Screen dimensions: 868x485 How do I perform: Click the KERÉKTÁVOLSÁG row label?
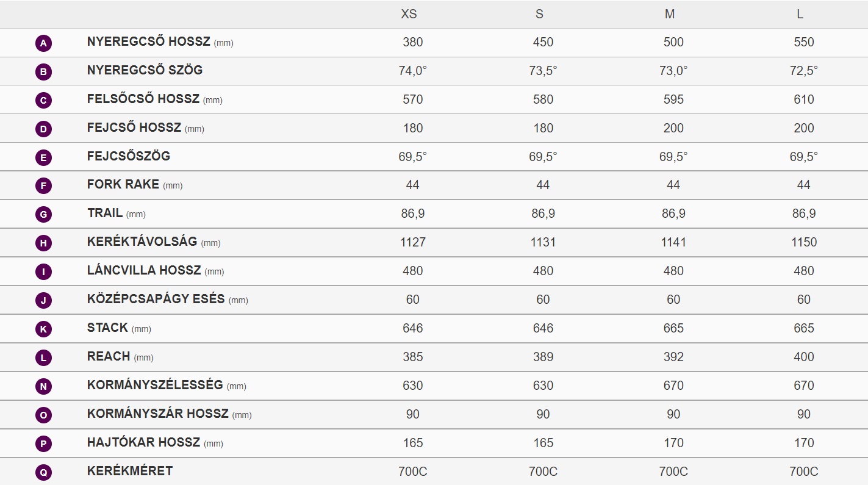tap(142, 242)
